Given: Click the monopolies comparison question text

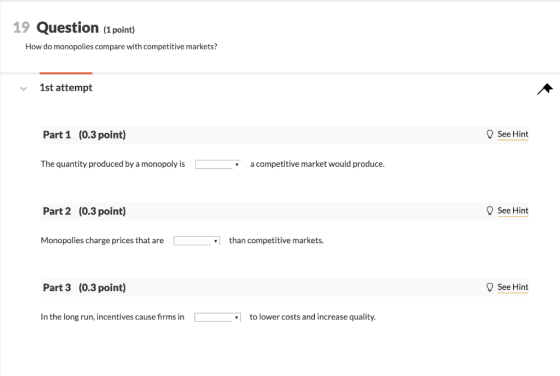Looking at the screenshot, I should pyautogui.click(x=121, y=47).
